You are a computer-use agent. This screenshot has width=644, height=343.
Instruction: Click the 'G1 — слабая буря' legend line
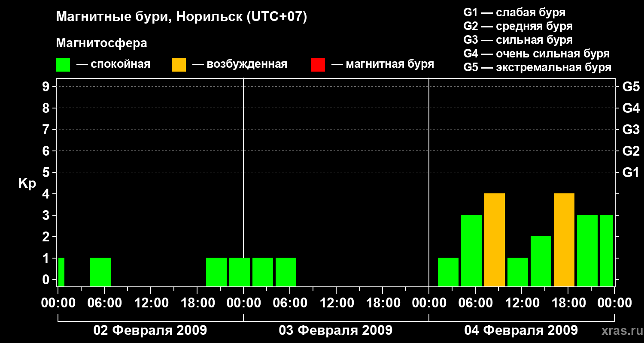(x=514, y=12)
